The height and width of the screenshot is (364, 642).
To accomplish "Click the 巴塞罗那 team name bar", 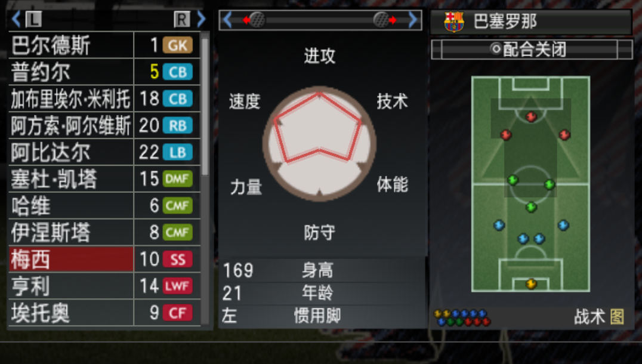I will (x=531, y=21).
